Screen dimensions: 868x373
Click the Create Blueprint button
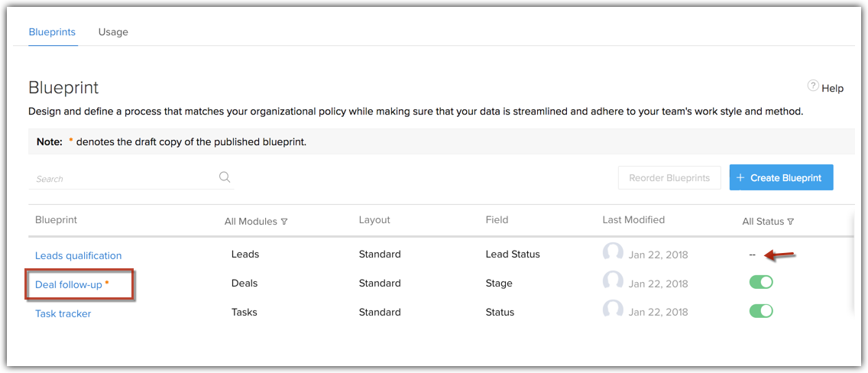coord(781,177)
